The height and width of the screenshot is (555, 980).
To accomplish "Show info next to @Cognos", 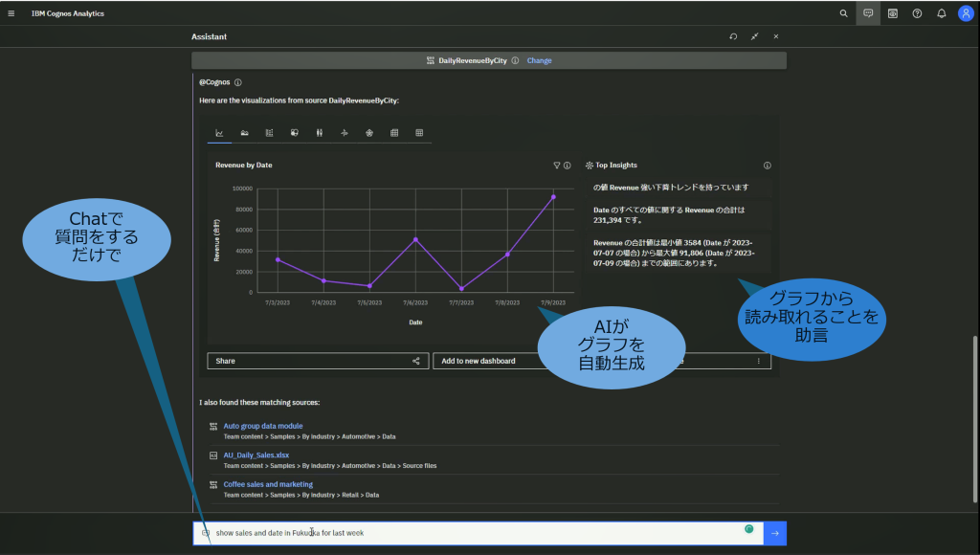I will click(x=238, y=82).
